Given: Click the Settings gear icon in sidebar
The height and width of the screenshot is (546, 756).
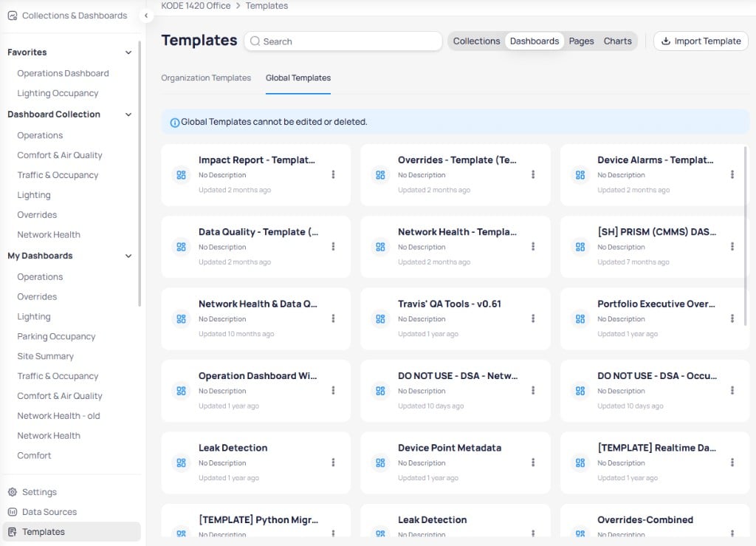Looking at the screenshot, I should (x=13, y=492).
